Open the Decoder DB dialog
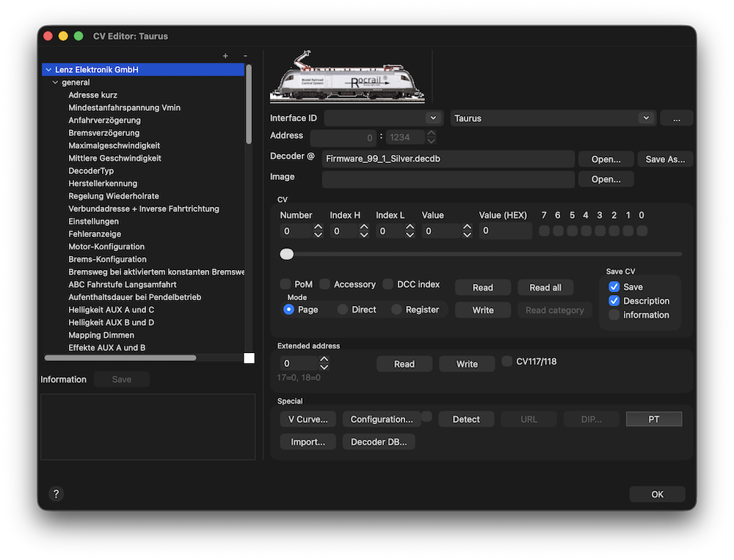This screenshot has width=734, height=560. 379,442
